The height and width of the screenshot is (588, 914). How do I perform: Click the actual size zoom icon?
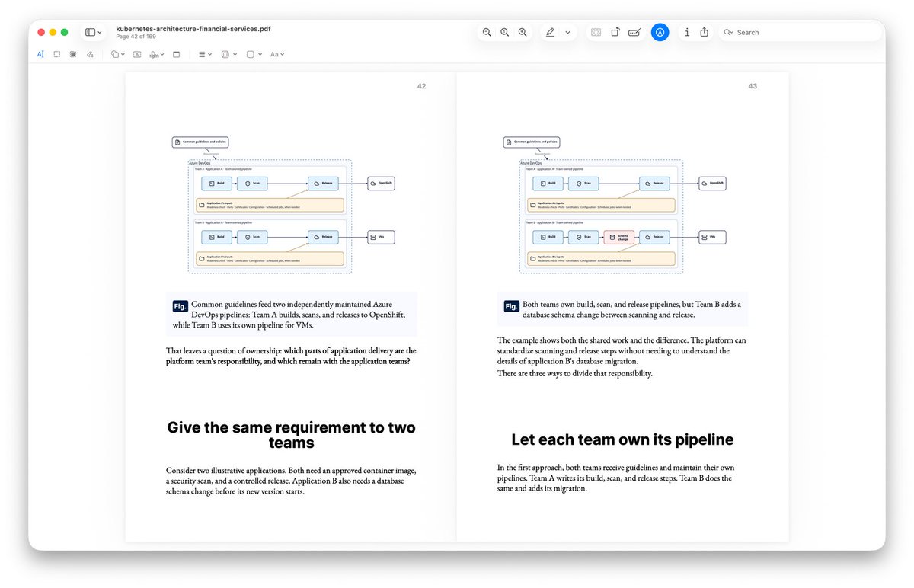[x=504, y=32]
